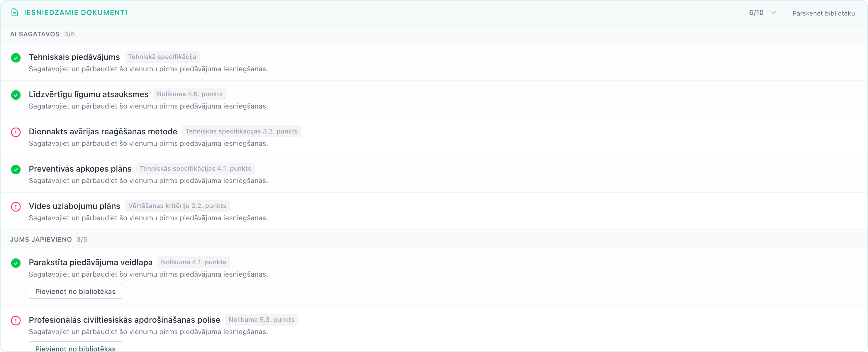The width and height of the screenshot is (868, 352).
Task: Open the Tehniskās specifikācijas 3.2. punkts tag
Action: (242, 131)
